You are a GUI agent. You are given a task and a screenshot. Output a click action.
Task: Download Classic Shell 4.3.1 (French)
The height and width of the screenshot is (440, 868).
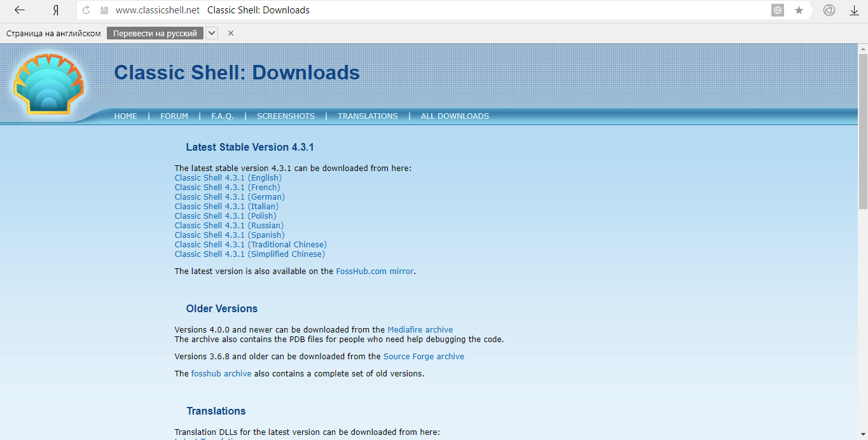[x=227, y=188]
